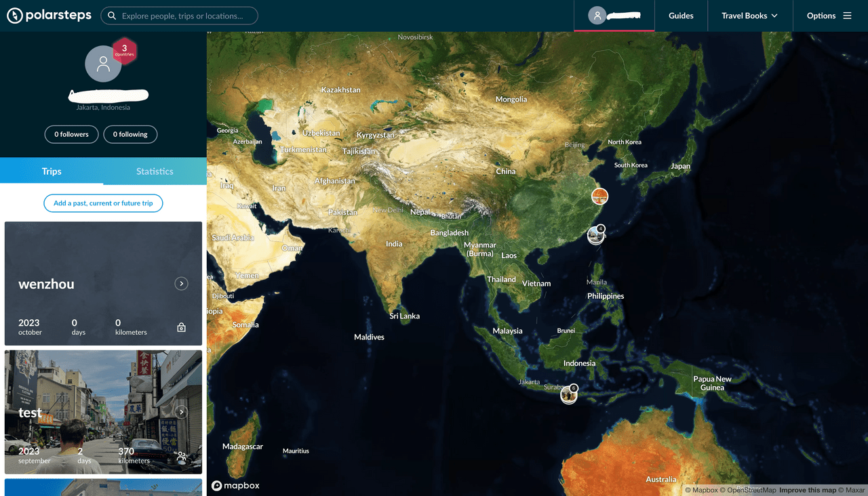This screenshot has width=868, height=496.
Task: Click the profile picture placeholder
Action: pyautogui.click(x=103, y=64)
